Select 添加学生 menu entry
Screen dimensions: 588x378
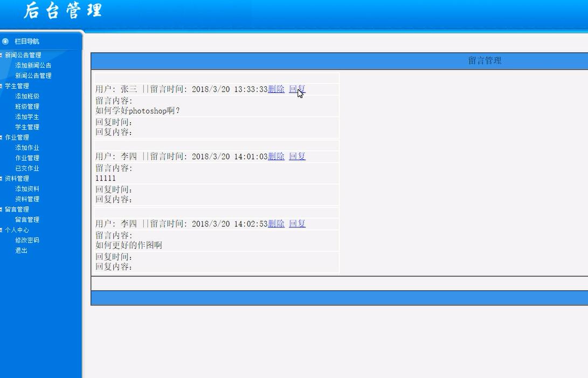[x=27, y=116]
